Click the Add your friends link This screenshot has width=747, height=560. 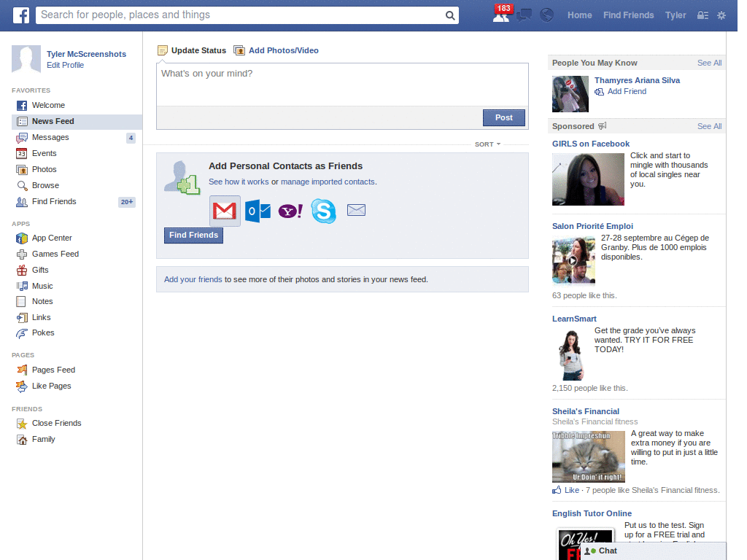click(x=193, y=279)
